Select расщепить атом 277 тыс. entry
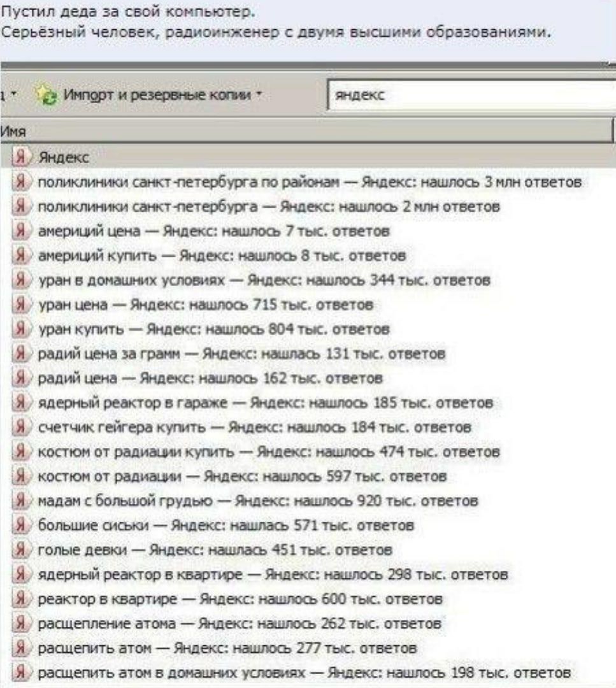 click(x=227, y=649)
